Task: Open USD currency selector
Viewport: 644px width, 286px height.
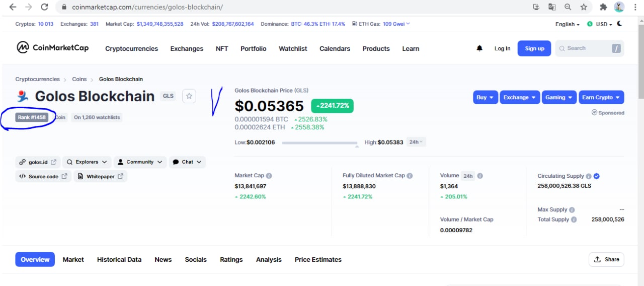Action: point(599,24)
